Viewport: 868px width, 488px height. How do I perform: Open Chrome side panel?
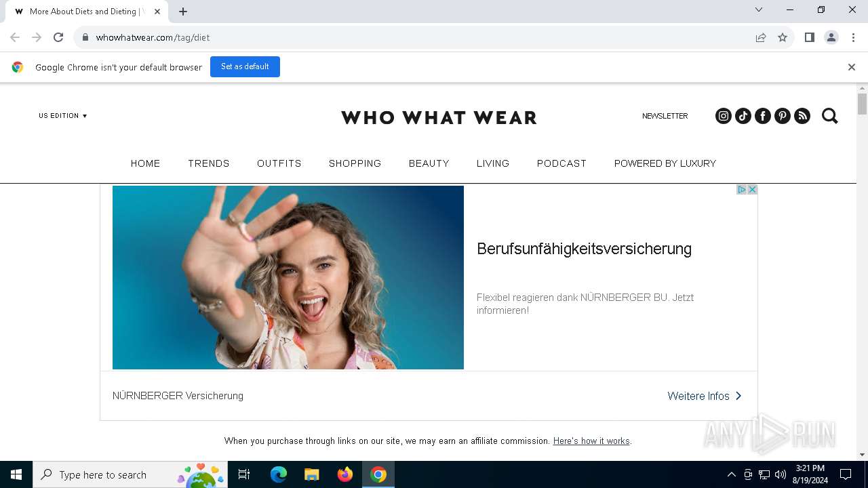[x=809, y=37]
